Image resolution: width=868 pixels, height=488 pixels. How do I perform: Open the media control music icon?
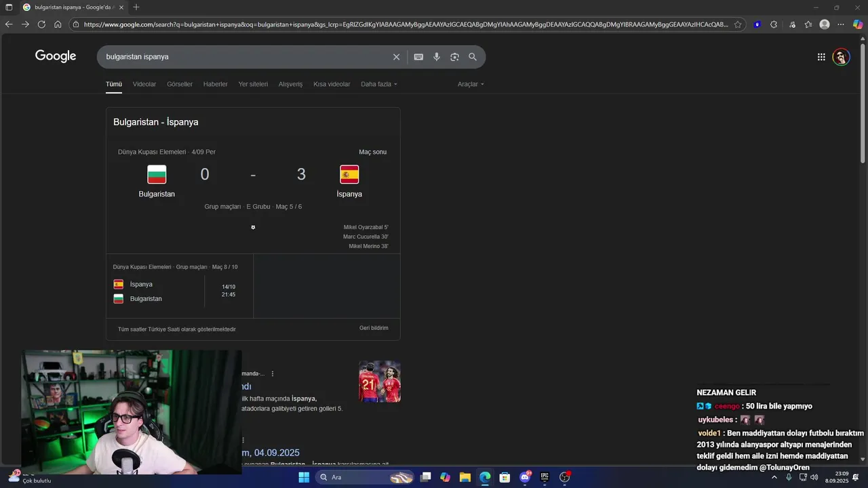(x=792, y=24)
